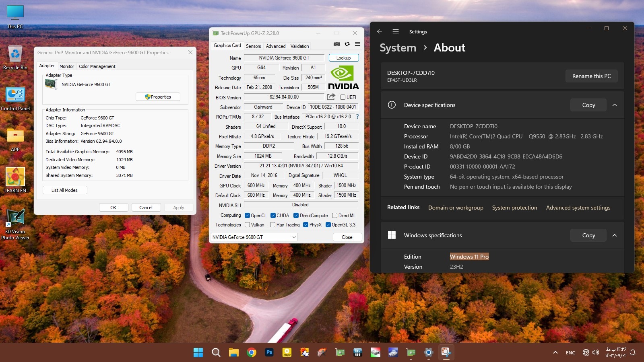644x362 pixels.
Task: Click the GPU-Z screenshot camera icon
Action: tap(337, 44)
